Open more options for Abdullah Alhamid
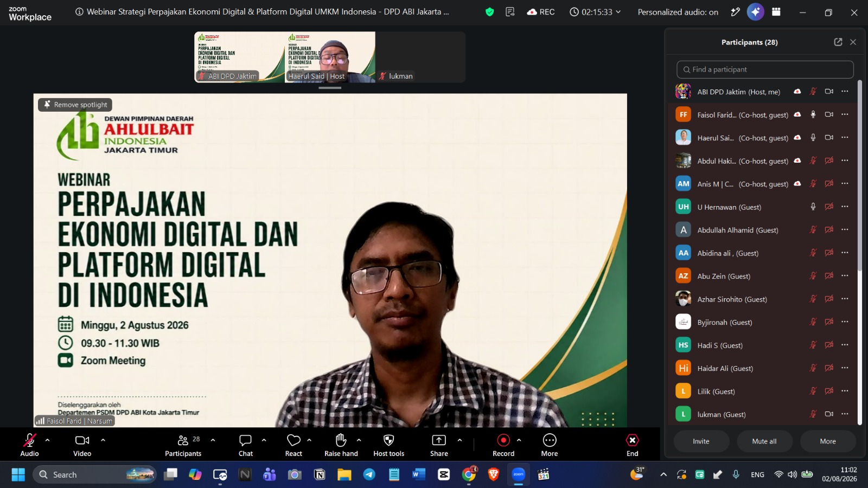 pos(845,229)
